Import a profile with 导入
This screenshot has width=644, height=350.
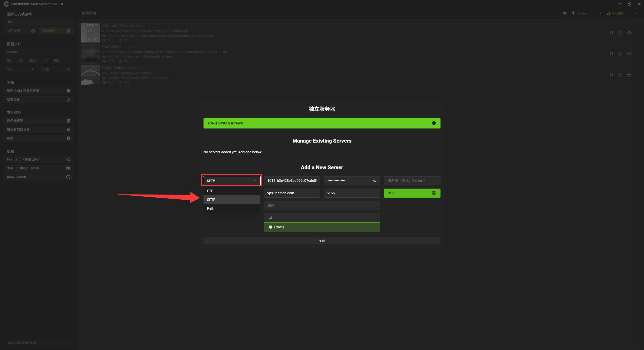point(21,70)
